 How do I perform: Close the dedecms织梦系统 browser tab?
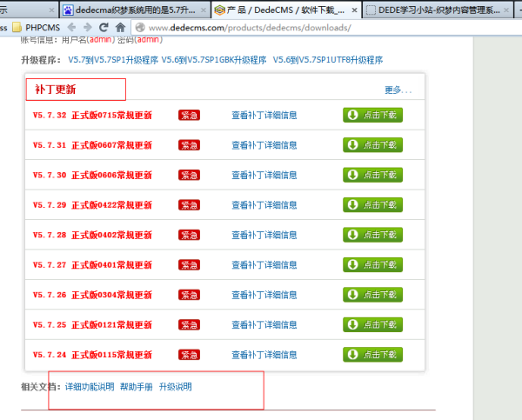[x=203, y=10]
